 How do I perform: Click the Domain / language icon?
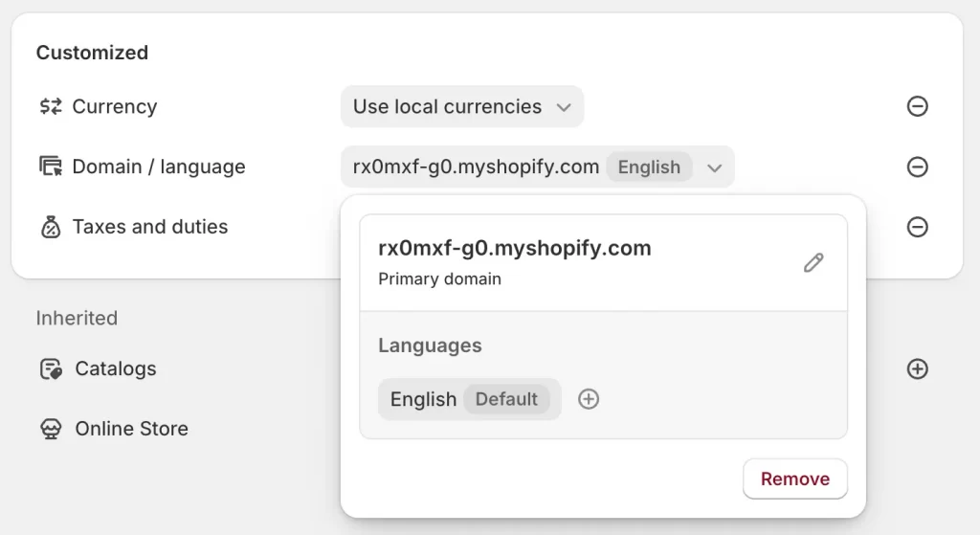click(x=51, y=167)
